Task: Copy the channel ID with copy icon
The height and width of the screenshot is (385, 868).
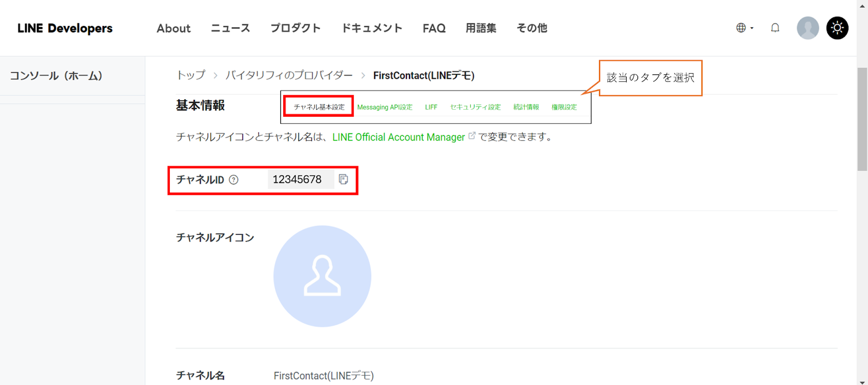Action: point(343,179)
